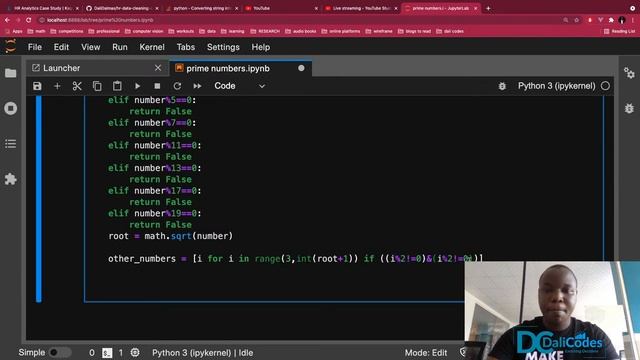Open the cell type Code dropdown
640x360 pixels.
[x=240, y=86]
